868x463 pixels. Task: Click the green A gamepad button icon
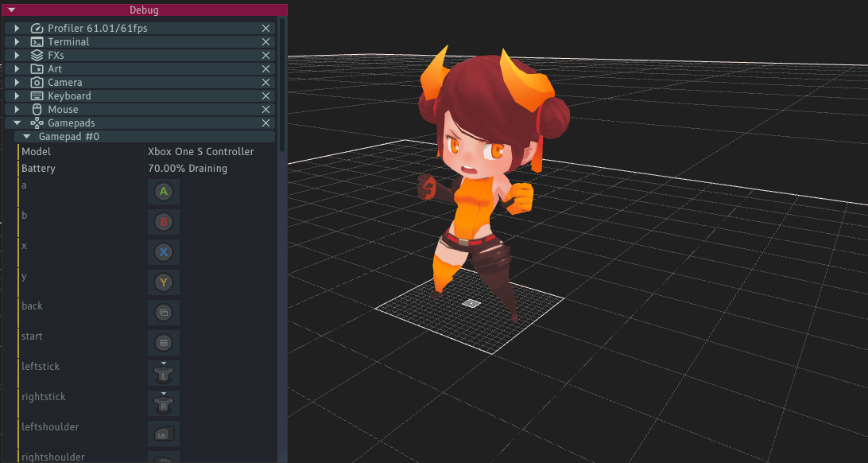tap(163, 192)
